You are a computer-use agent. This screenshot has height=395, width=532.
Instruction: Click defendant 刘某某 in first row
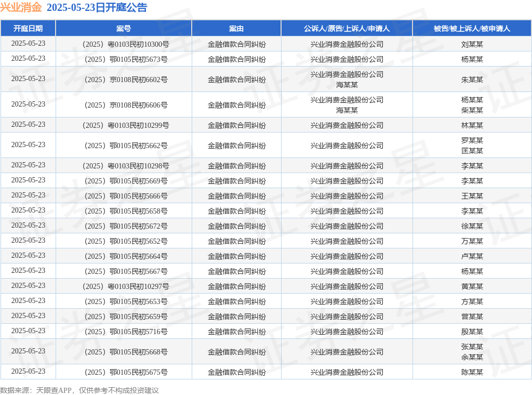tap(472, 45)
